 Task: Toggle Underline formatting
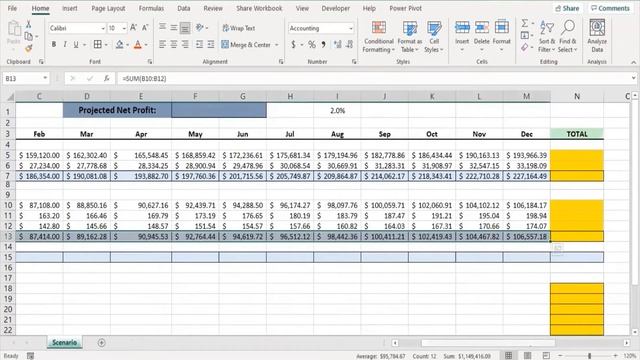tap(76, 44)
